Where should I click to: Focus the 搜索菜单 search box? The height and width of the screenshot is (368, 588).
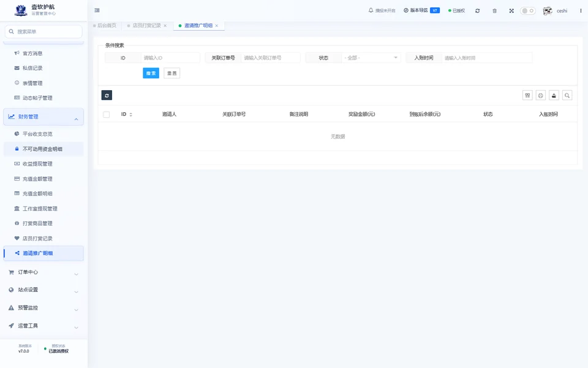(x=43, y=31)
